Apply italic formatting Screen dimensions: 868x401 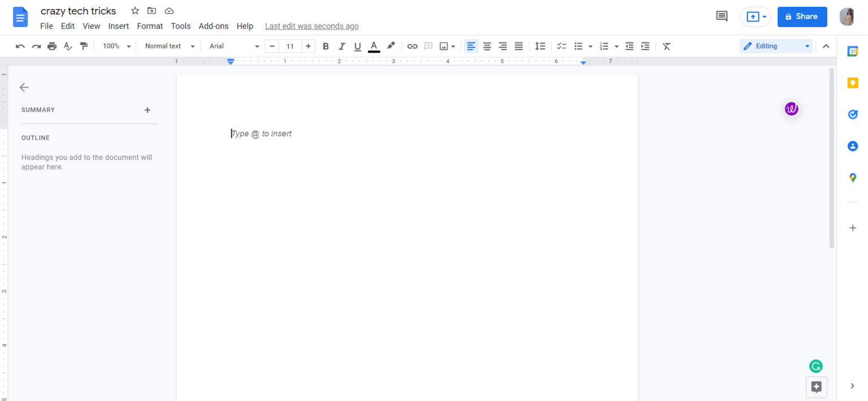click(341, 46)
